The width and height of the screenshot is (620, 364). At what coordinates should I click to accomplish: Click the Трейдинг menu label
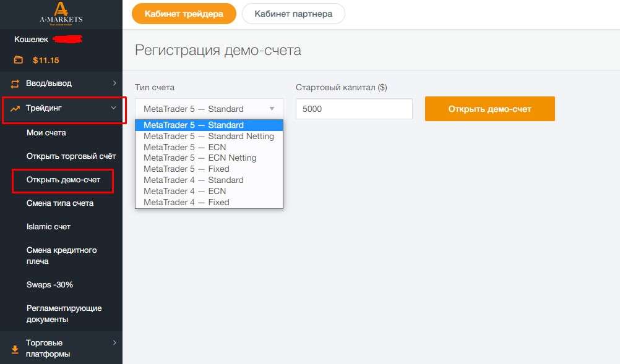point(44,108)
